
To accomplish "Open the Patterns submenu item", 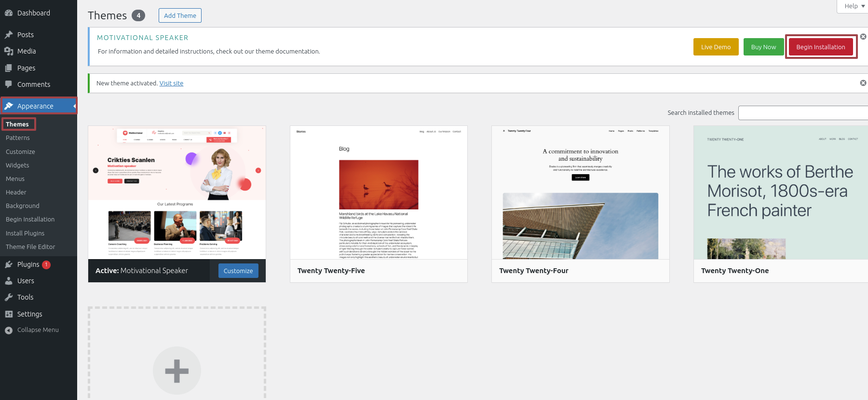I will pos(18,138).
